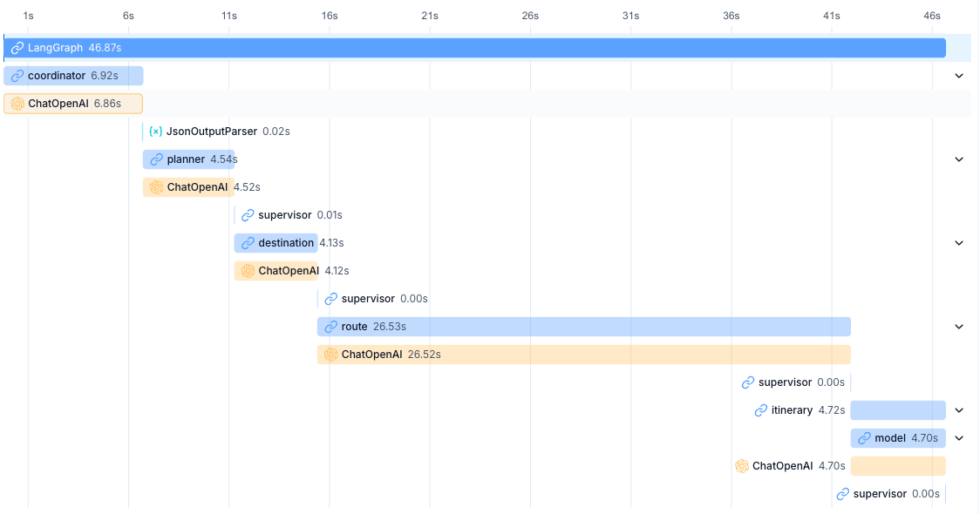
Task: Click the chain icon of supervisor 0.01s
Action: point(248,215)
